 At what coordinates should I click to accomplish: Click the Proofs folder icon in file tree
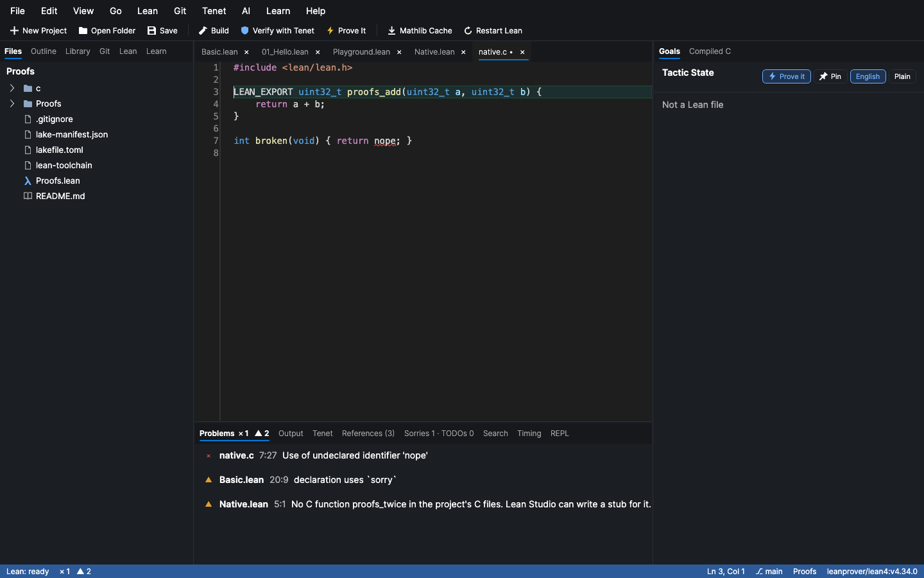coord(28,104)
